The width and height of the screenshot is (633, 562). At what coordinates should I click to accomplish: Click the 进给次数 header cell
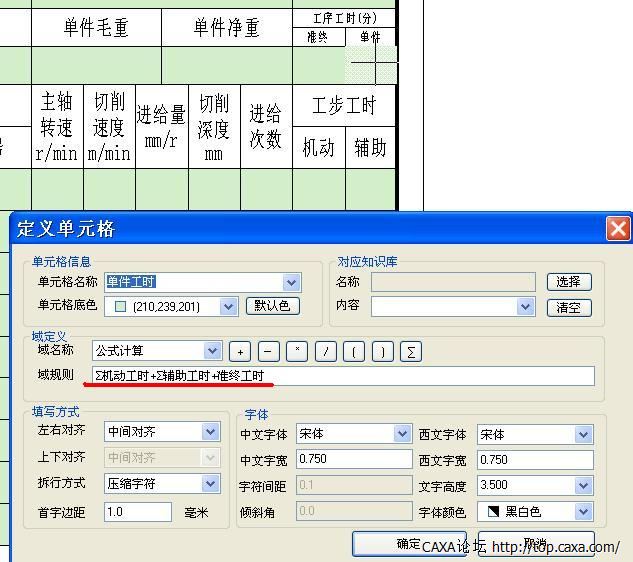tap(266, 126)
